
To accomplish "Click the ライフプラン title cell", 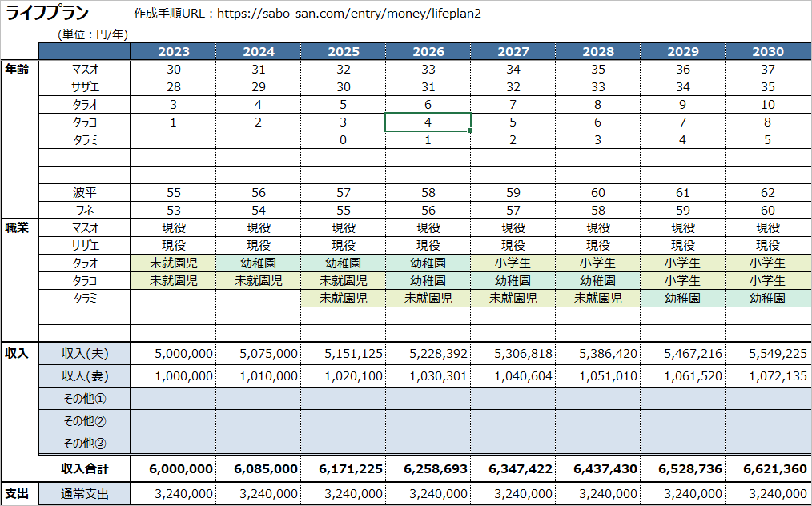I will coord(47,14).
